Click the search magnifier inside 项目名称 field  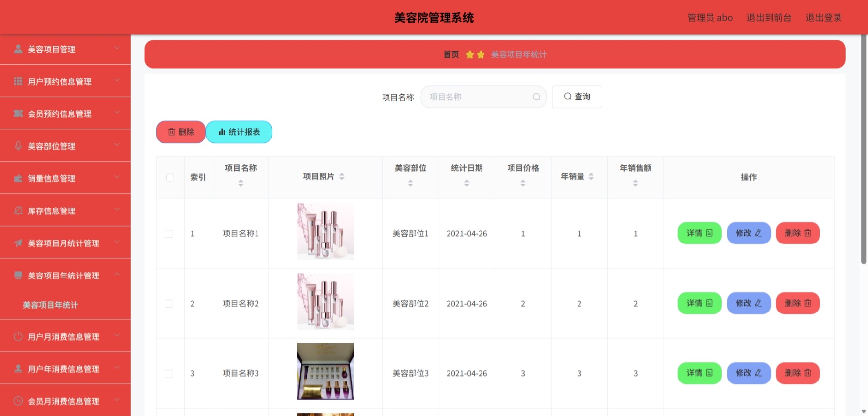(536, 97)
